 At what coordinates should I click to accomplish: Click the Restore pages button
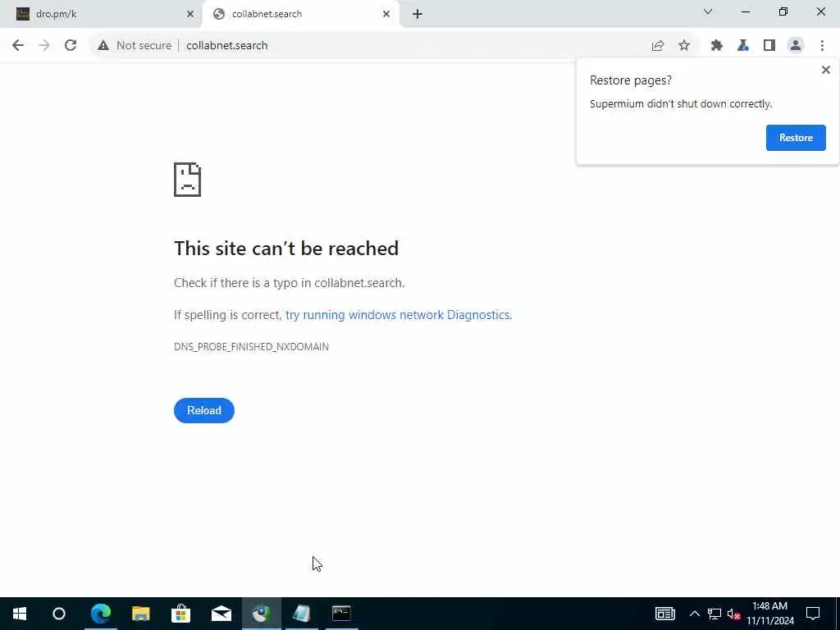coord(796,138)
